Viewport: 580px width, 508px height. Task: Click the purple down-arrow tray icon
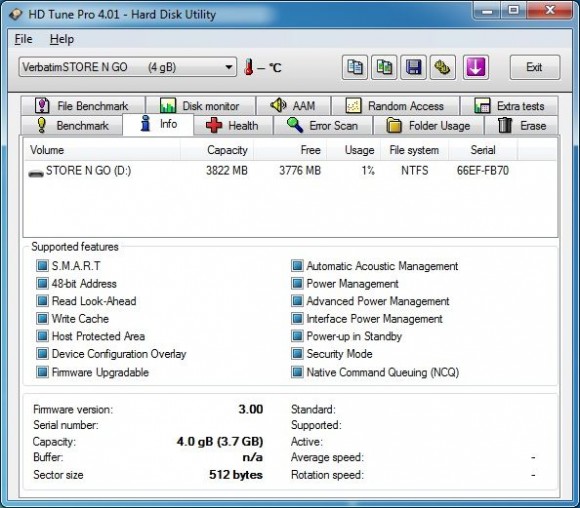(x=476, y=67)
